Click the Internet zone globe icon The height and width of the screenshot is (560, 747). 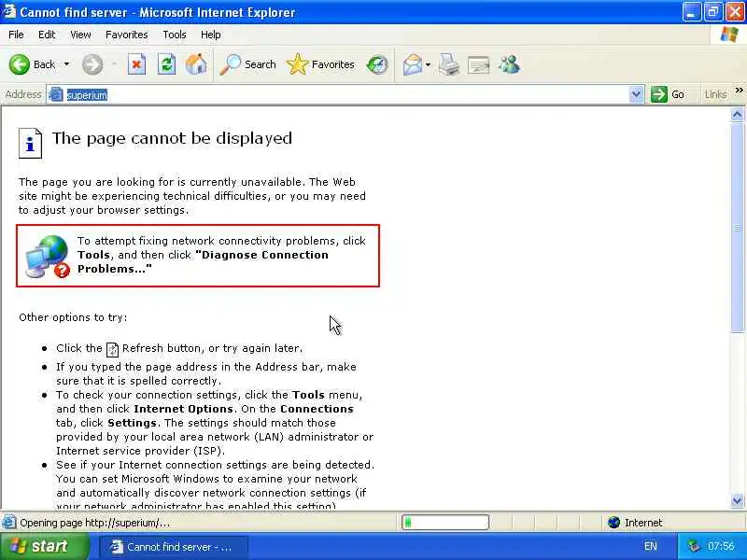[x=614, y=523]
